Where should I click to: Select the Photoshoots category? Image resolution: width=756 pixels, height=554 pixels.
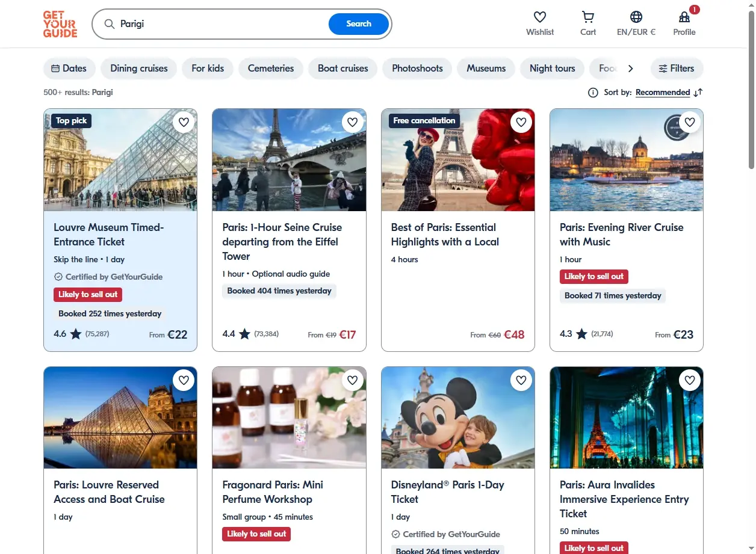(417, 68)
